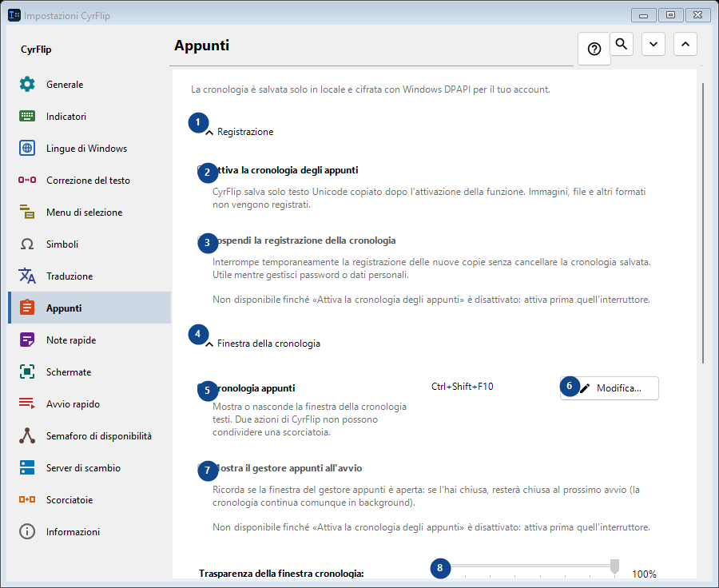The height and width of the screenshot is (588, 719).
Task: Click the 'Cronologia appunti' shortcut label
Action: pos(255,388)
